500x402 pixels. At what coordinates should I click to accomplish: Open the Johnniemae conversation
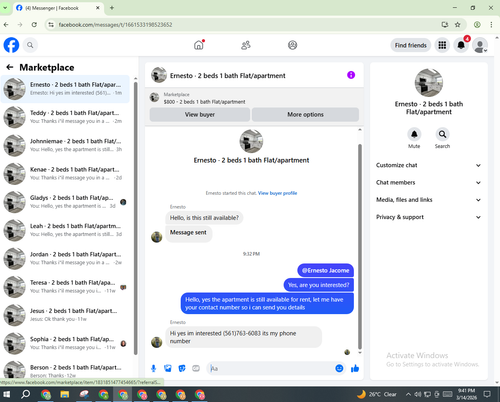point(65,145)
